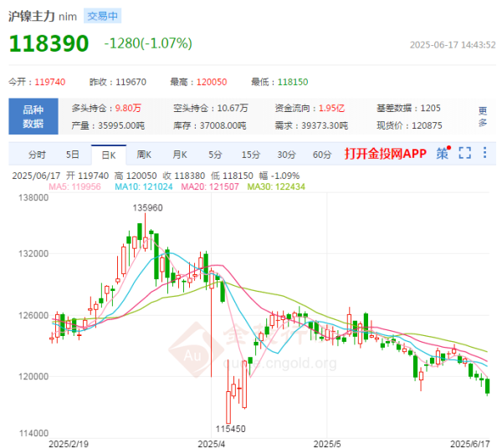Image resolution: width=502 pixels, height=448 pixels.
Task: Select the 30分 interval tab
Action: [286, 155]
